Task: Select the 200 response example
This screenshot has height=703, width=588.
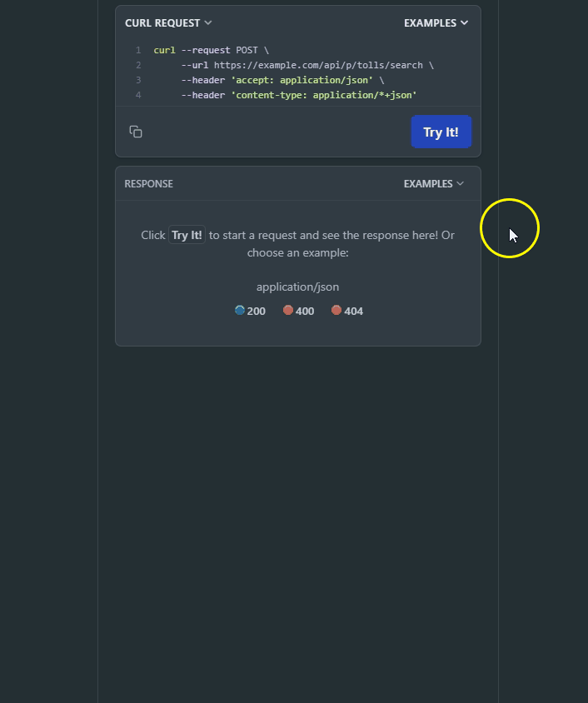Action: 250,311
